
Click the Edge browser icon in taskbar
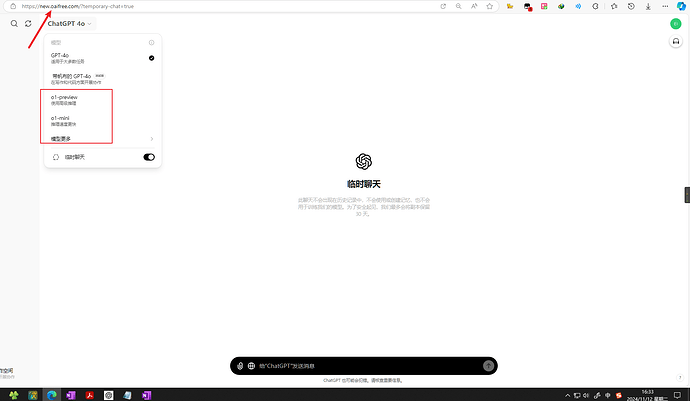52,395
